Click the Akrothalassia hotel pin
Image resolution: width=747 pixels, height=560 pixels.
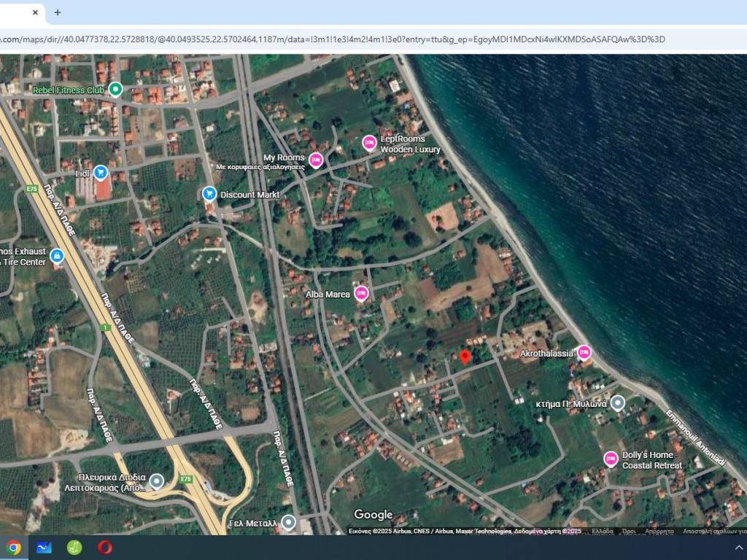pos(584,353)
